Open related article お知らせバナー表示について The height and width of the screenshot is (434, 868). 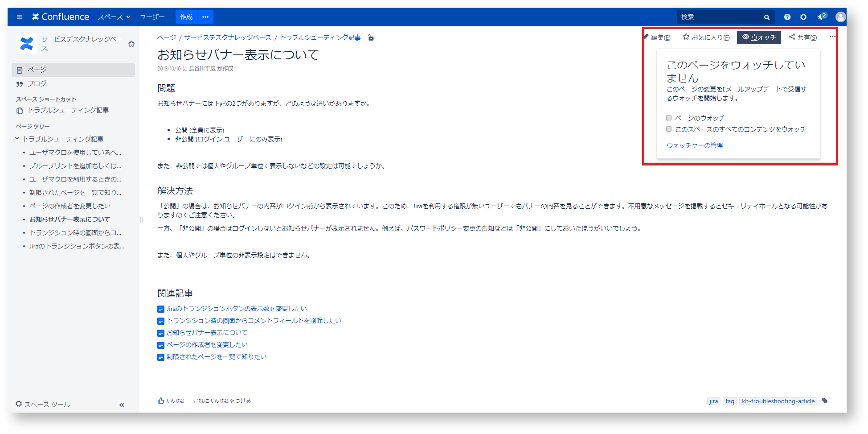[x=207, y=333]
